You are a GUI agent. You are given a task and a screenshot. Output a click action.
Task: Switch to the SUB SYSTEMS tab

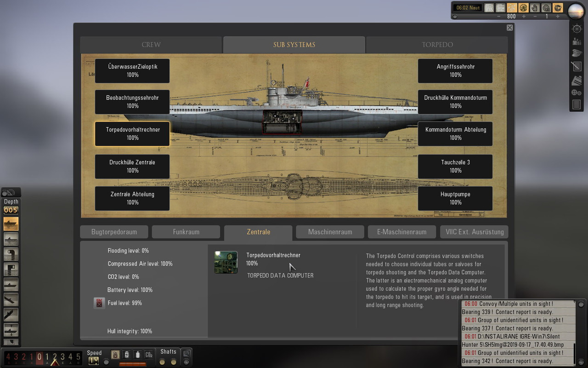[294, 45]
